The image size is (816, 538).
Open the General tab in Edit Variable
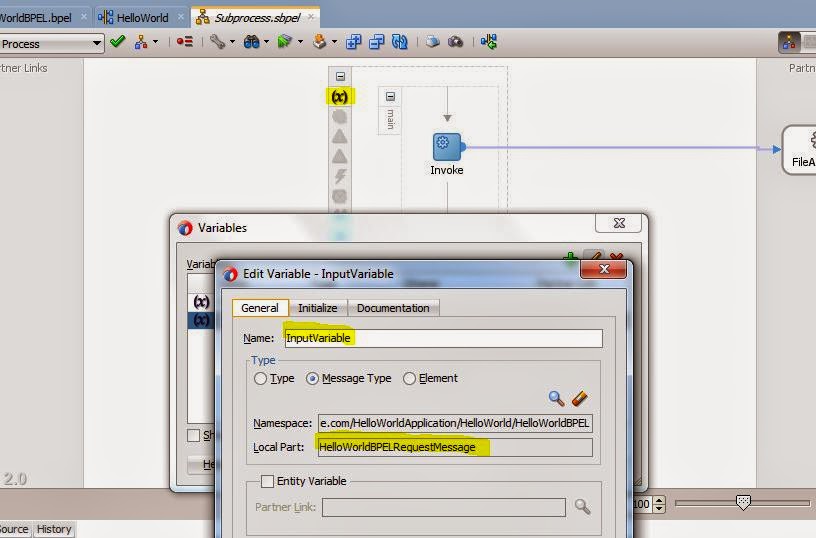260,308
